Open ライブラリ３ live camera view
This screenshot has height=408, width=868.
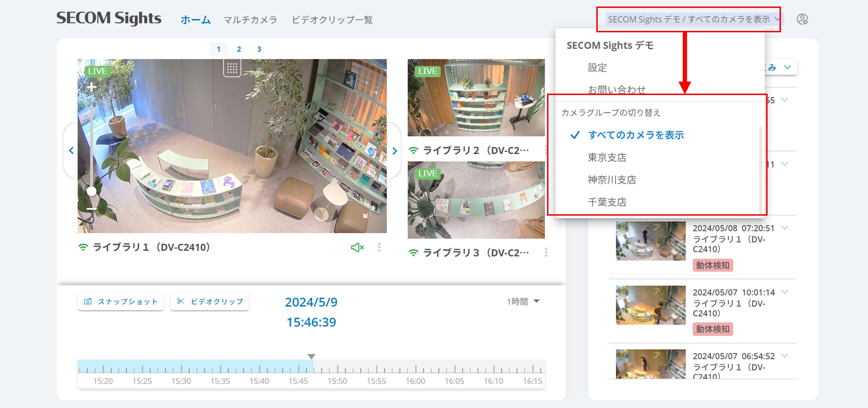coord(476,200)
